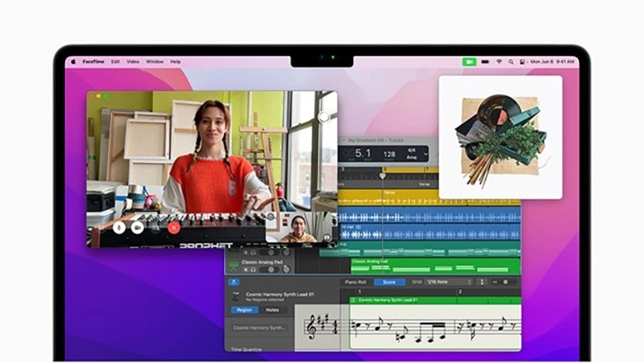This screenshot has height=363, width=644.
Task: Open the Apple menu
Action: click(73, 61)
